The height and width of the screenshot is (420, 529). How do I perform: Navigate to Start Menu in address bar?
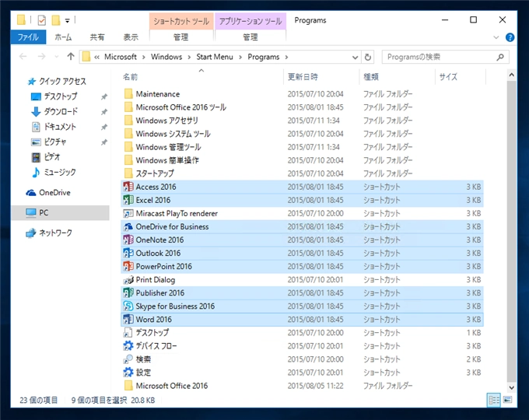click(x=215, y=57)
